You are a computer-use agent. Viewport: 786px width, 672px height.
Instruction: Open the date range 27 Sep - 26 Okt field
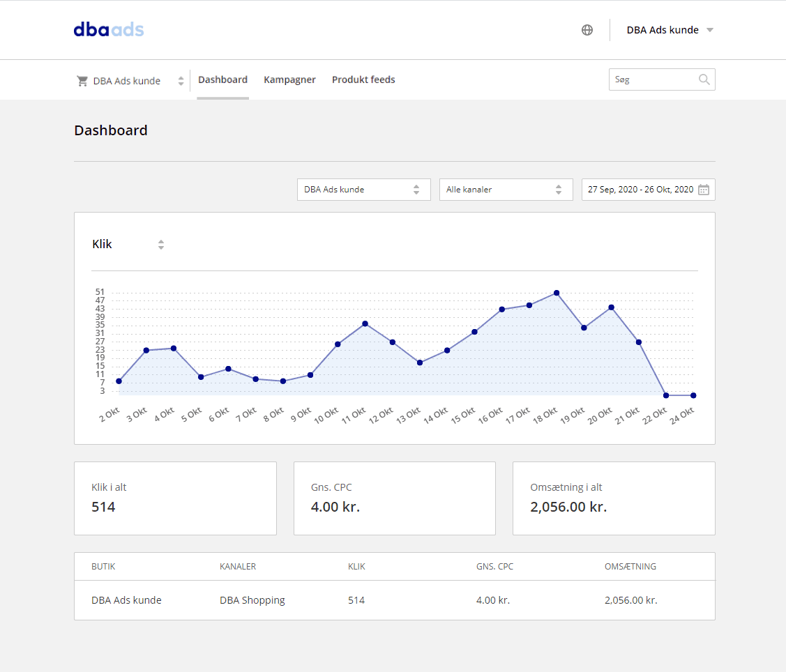[648, 190]
